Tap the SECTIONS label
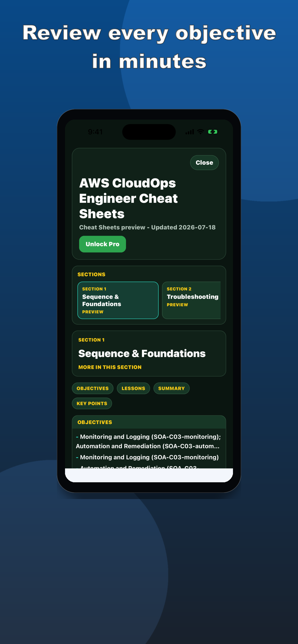The width and height of the screenshot is (298, 644). 91,274
